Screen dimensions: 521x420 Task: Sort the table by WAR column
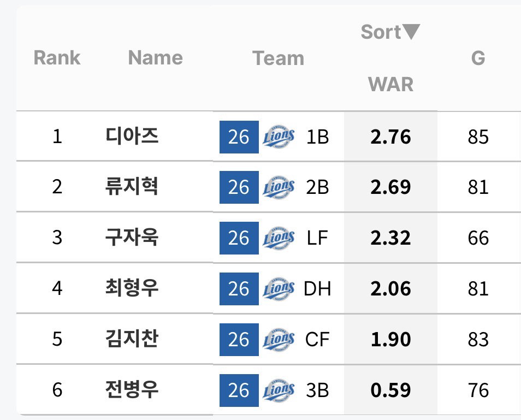pos(391,84)
